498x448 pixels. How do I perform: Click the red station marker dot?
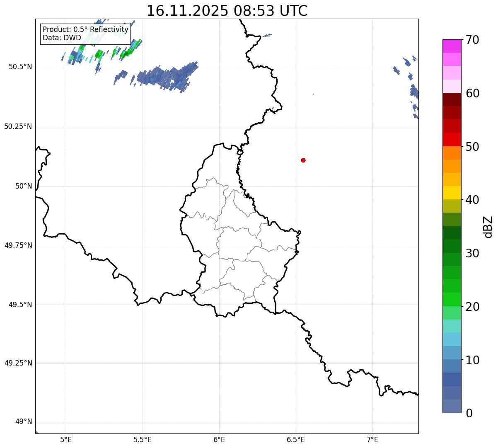click(303, 160)
